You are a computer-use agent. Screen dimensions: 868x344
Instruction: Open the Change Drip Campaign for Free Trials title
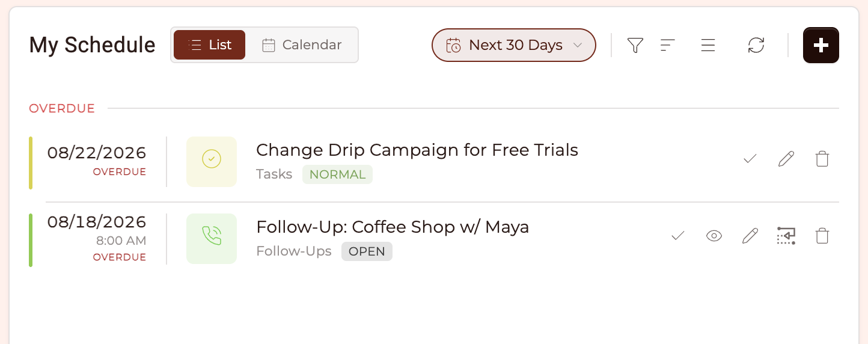pyautogui.click(x=417, y=150)
